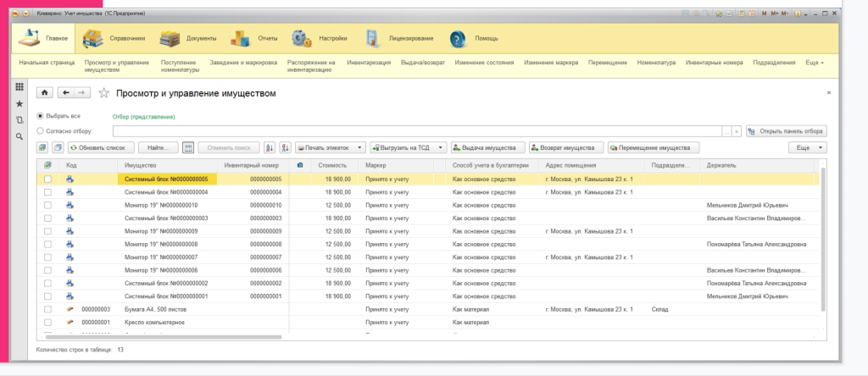This screenshot has width=868, height=376.
Task: Open the search magnifier in left sidebar
Action: [19, 135]
